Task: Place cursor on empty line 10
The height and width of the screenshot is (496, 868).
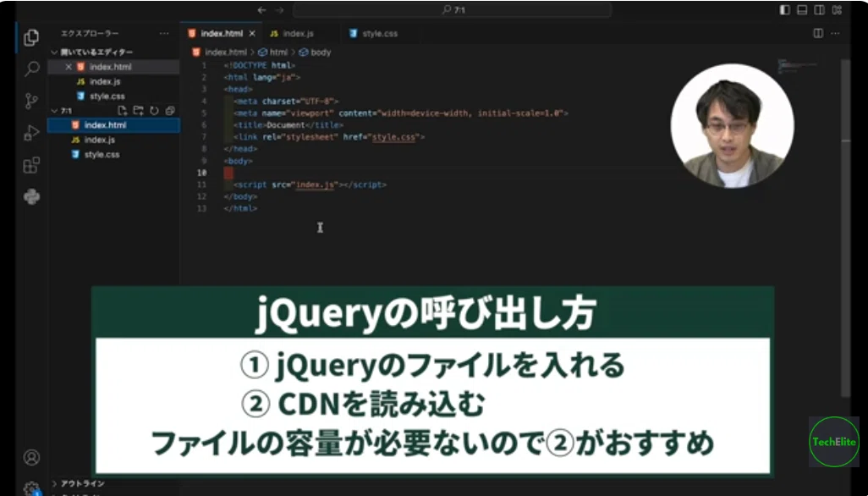Action: coord(442,174)
